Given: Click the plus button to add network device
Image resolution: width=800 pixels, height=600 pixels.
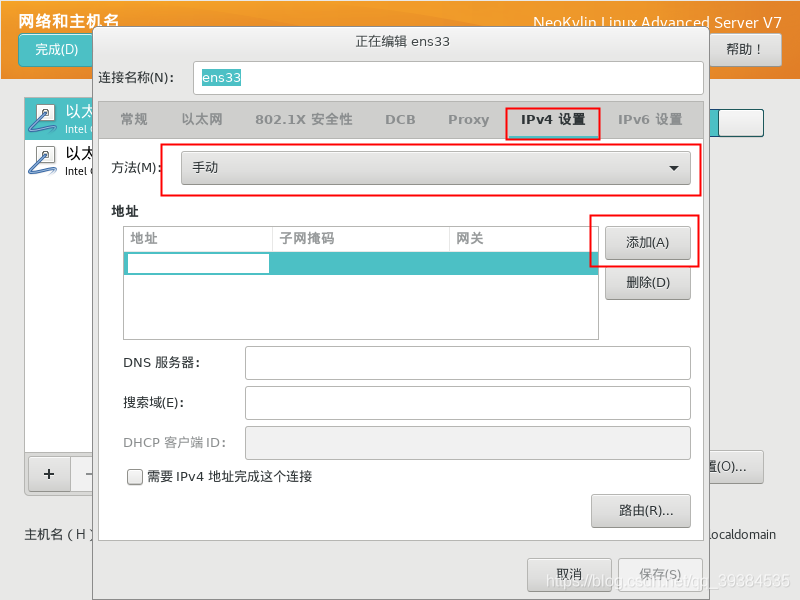Looking at the screenshot, I should 49,474.
